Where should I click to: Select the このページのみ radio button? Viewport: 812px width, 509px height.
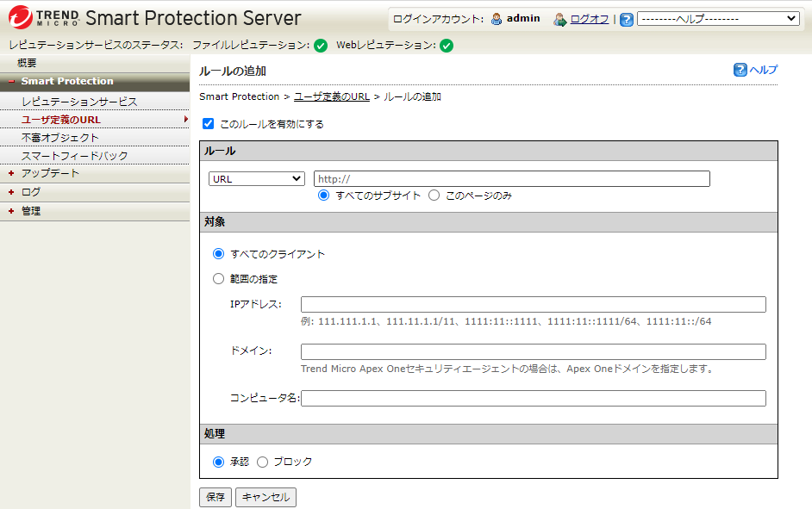point(434,196)
